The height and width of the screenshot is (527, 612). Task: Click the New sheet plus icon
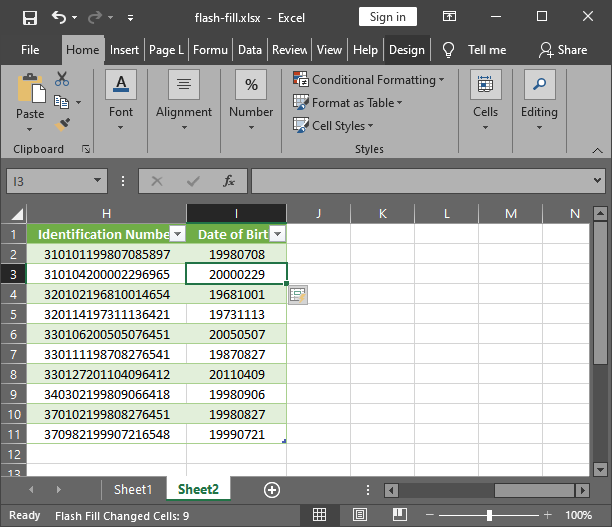pyautogui.click(x=272, y=490)
